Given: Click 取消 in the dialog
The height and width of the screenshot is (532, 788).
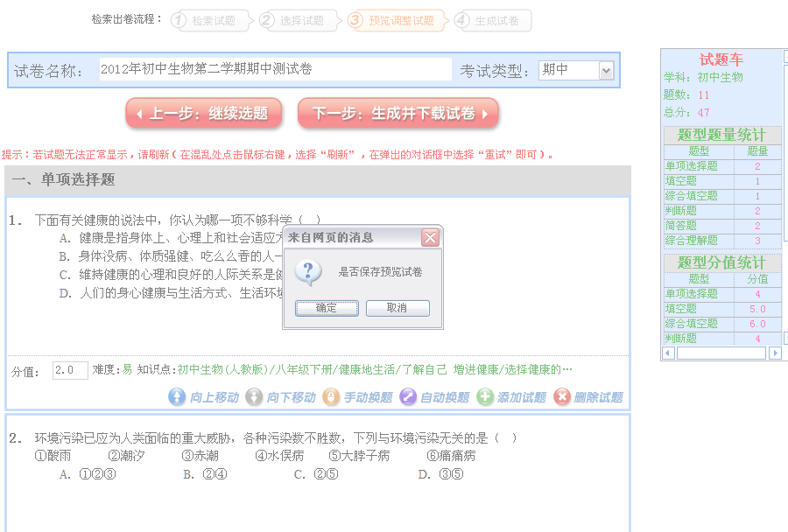Looking at the screenshot, I should 398,308.
